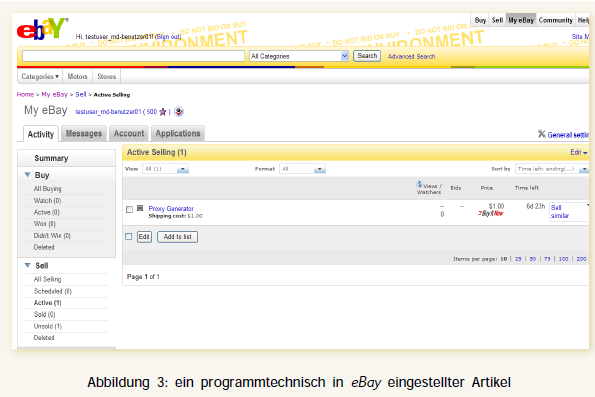Screen dimensions: 595x397
Task: Click the Price column header
Action: pyautogui.click(x=487, y=187)
